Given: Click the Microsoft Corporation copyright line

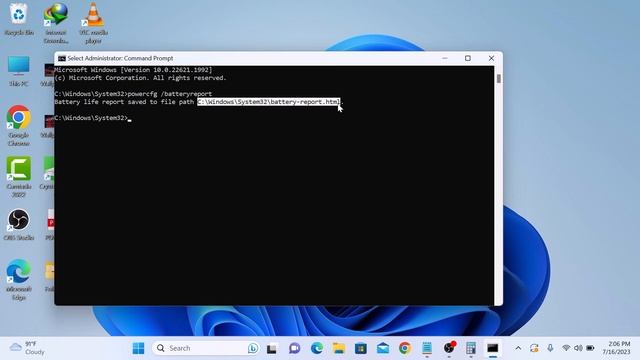Looking at the screenshot, I should tap(140, 78).
